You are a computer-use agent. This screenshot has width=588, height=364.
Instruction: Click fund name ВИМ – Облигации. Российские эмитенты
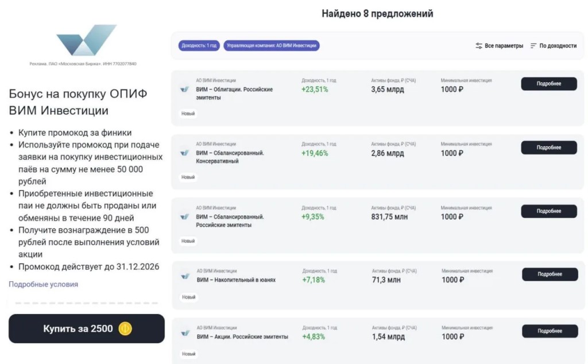234,94
